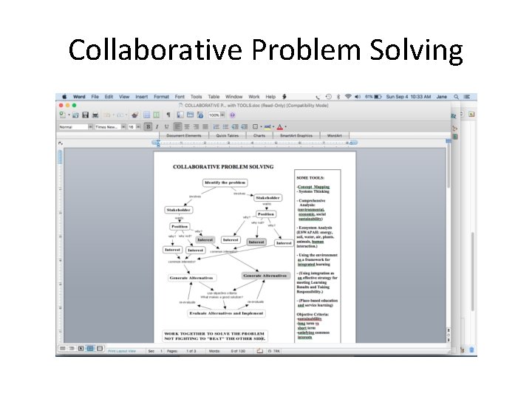532x399 pixels.
Task: Click the Print icon
Action: (x=95, y=115)
